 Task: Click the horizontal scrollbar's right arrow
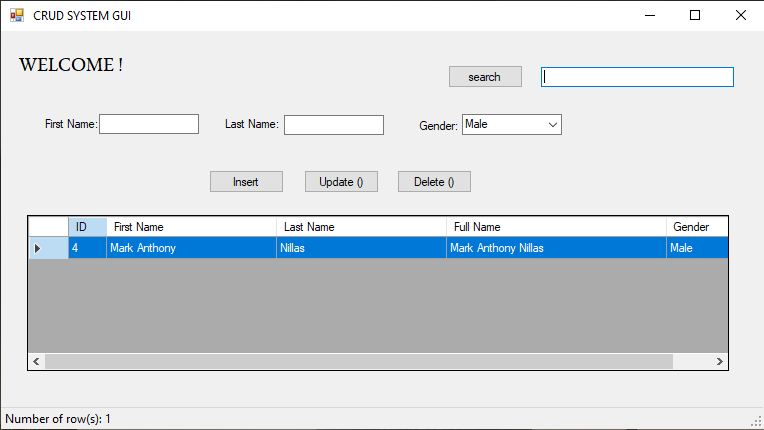click(x=719, y=361)
